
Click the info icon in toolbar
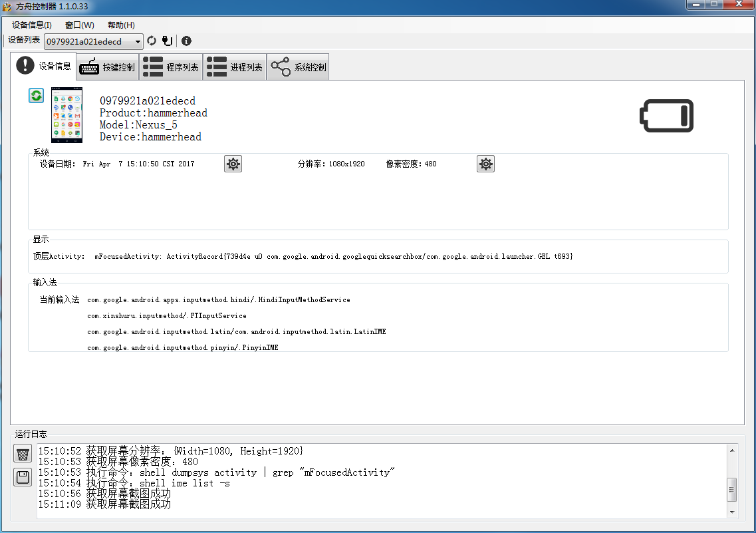click(x=186, y=41)
